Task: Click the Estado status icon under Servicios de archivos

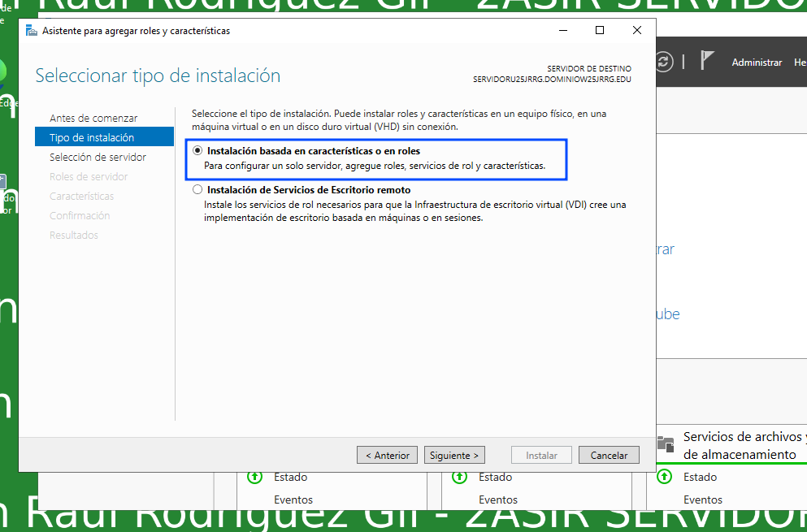Action: [665, 477]
